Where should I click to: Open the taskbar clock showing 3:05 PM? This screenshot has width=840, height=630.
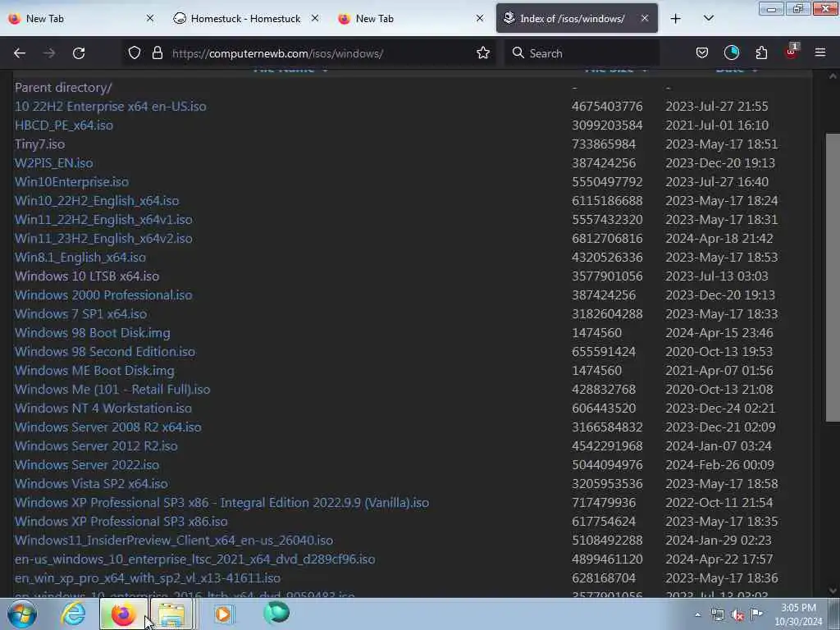(x=798, y=614)
